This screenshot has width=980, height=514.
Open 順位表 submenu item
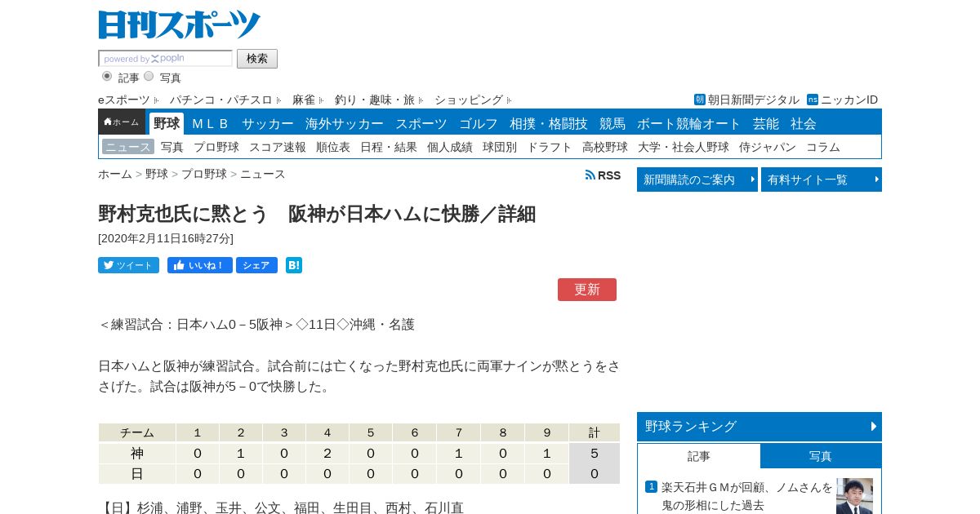tap(333, 147)
